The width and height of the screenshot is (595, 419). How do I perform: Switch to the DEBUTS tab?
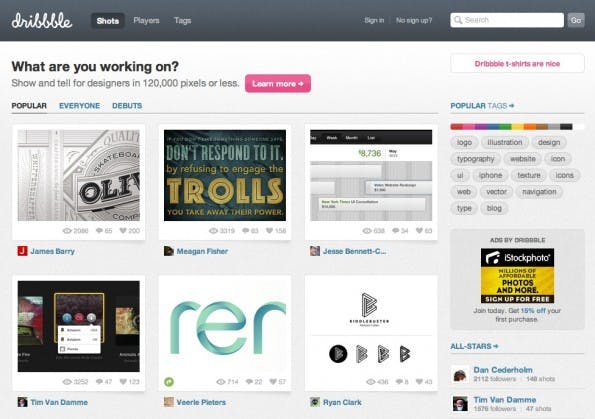click(x=127, y=106)
